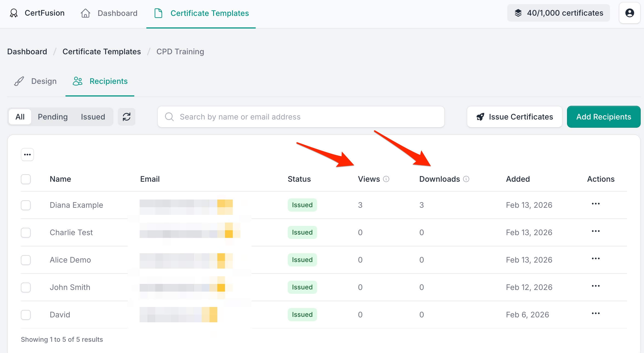This screenshot has width=644, height=353.
Task: Open the bulk actions ellipsis menu above the table
Action: [27, 154]
